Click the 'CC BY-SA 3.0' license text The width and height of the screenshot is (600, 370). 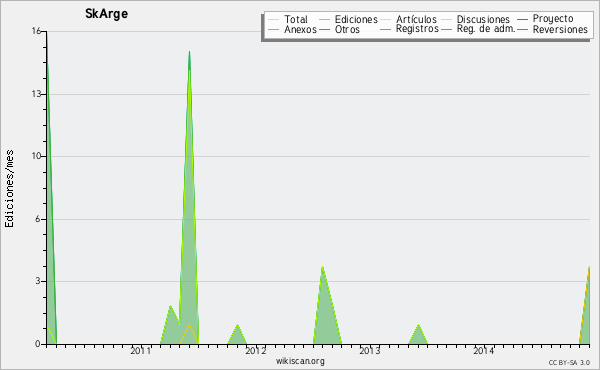(x=569, y=363)
